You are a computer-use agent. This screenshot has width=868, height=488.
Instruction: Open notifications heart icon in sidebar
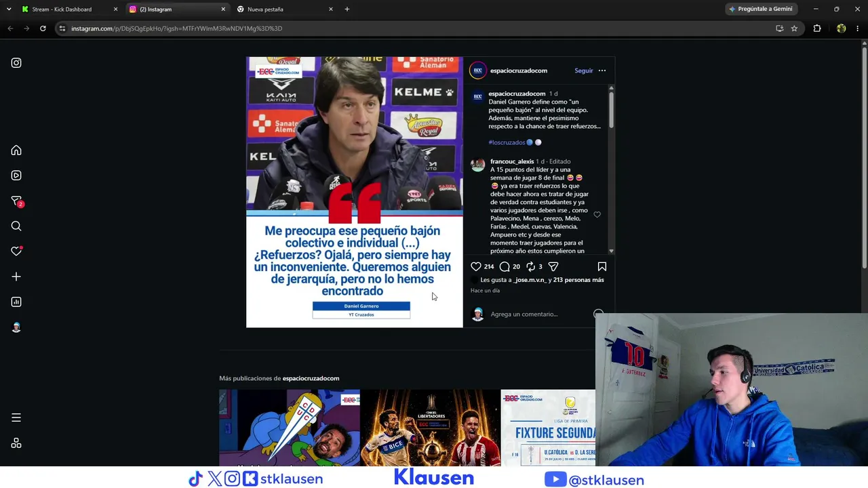coord(17,251)
